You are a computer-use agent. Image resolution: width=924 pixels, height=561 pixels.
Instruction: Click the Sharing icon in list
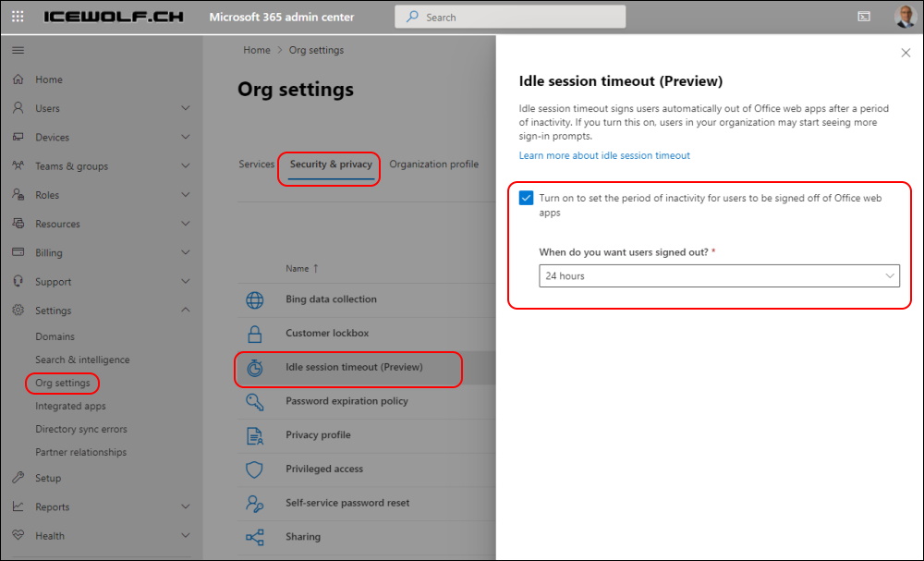pyautogui.click(x=255, y=537)
